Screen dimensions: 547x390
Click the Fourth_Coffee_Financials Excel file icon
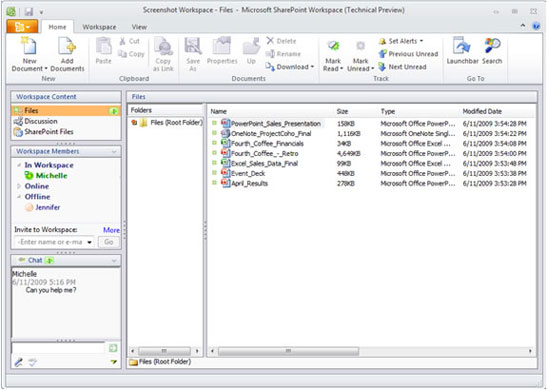(x=225, y=143)
